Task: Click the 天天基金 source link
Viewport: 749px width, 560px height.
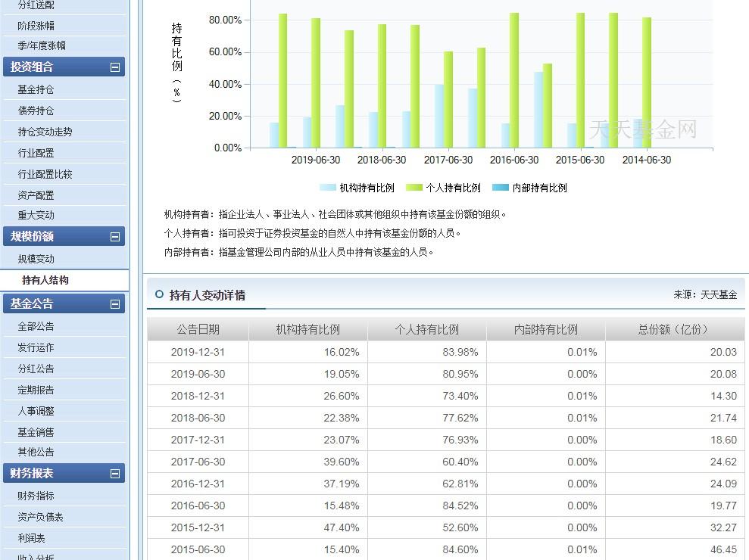Action: [718, 295]
